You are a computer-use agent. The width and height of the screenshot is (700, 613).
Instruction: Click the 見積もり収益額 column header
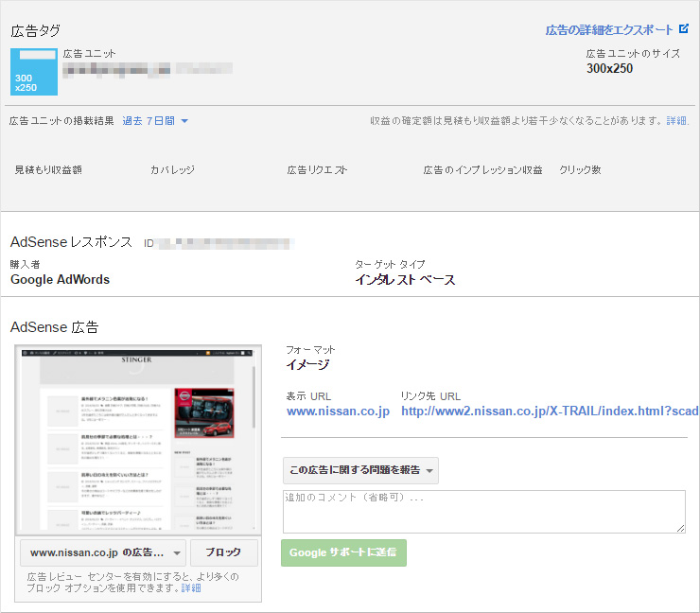coord(48,170)
